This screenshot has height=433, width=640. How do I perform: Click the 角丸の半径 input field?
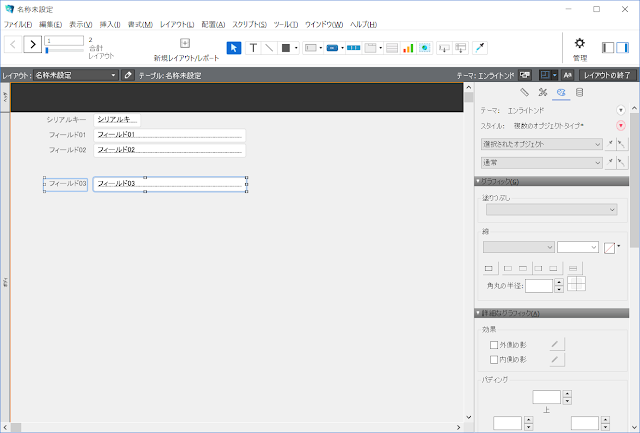coord(539,286)
